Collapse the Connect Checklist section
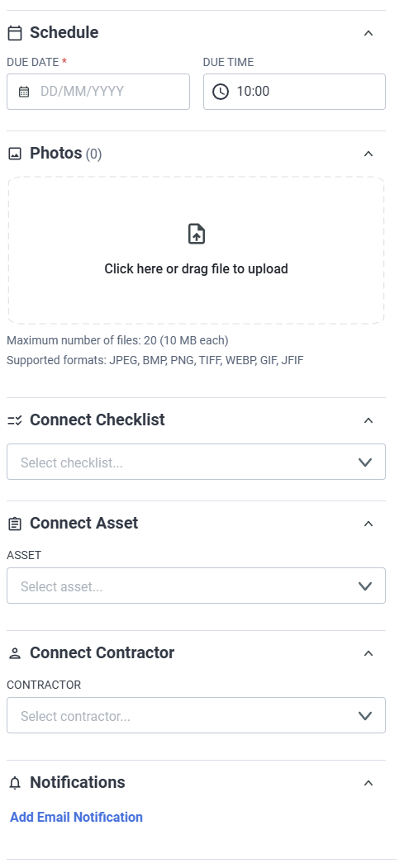The image size is (404, 868). coord(368,420)
